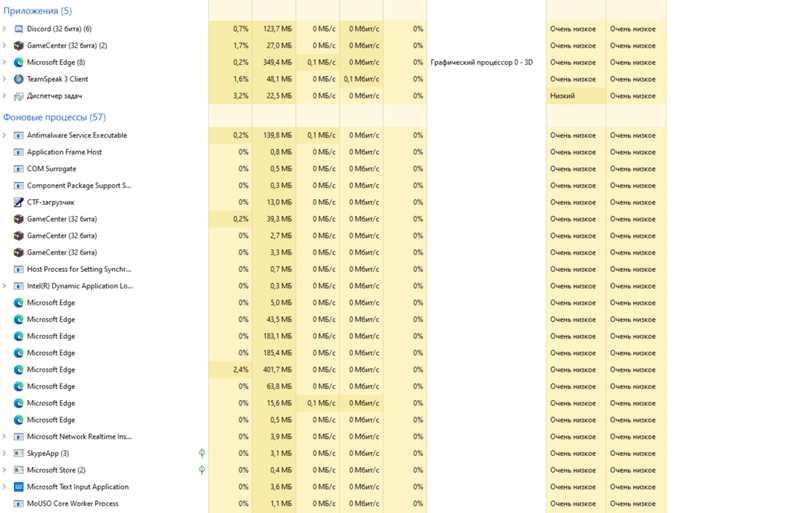
Task: Select the Edge process name using 15,6 МБ
Action: 51,403
